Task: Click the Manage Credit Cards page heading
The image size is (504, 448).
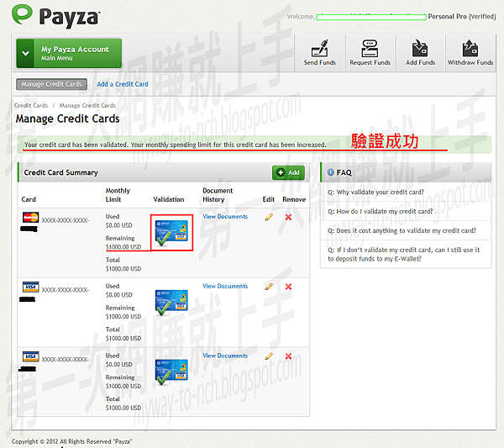Action: pos(67,119)
